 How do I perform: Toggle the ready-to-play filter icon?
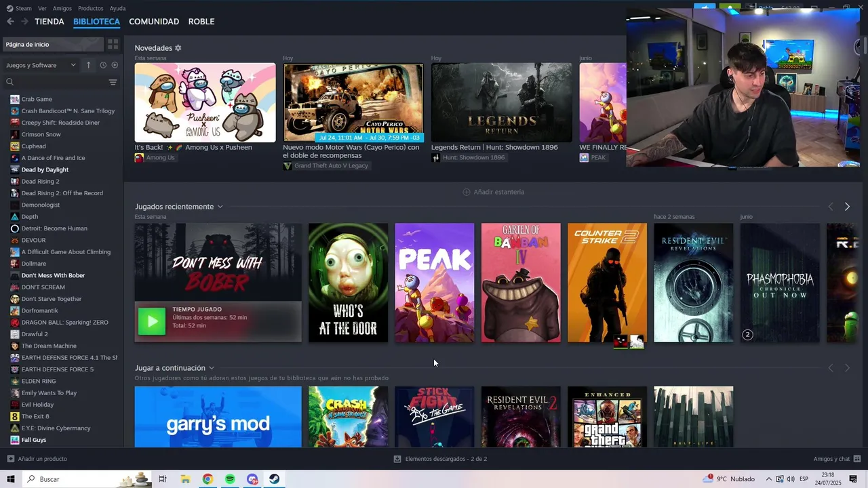pos(115,65)
